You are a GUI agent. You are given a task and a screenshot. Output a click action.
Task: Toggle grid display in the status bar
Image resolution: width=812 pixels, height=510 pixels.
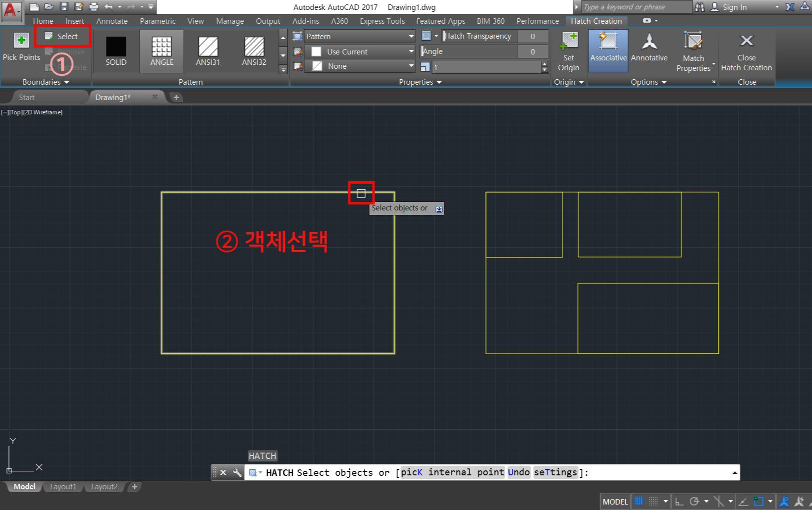[x=639, y=501]
